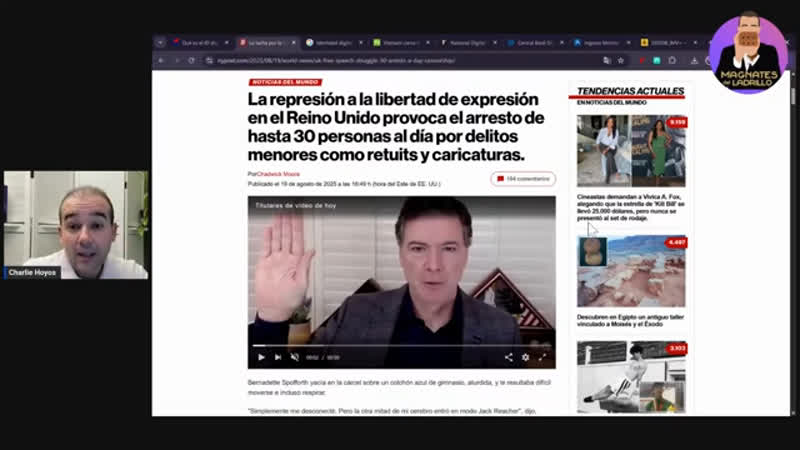The height and width of the screenshot is (450, 800).
Task: Open the video share options
Action: tap(508, 357)
